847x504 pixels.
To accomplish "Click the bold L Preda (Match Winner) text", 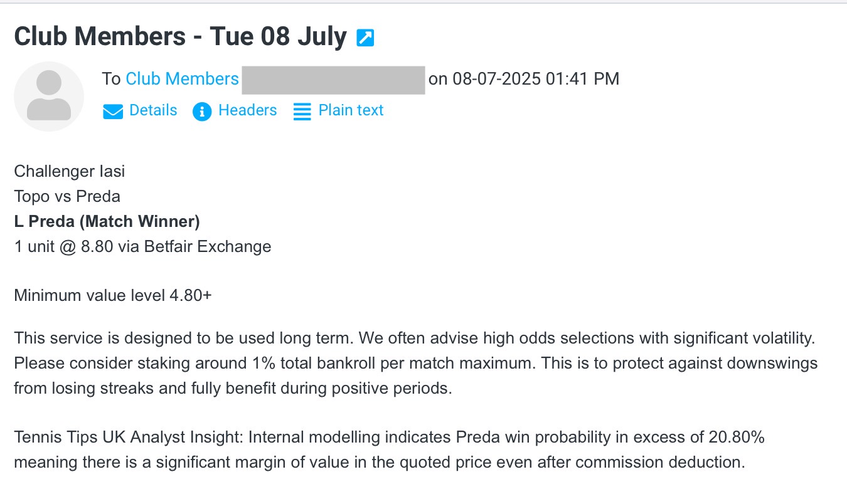I will [x=107, y=221].
